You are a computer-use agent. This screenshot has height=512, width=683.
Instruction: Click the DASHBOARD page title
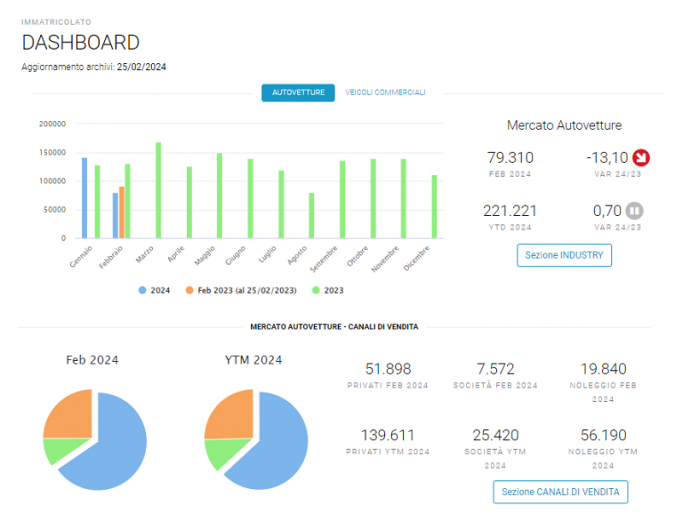click(81, 43)
